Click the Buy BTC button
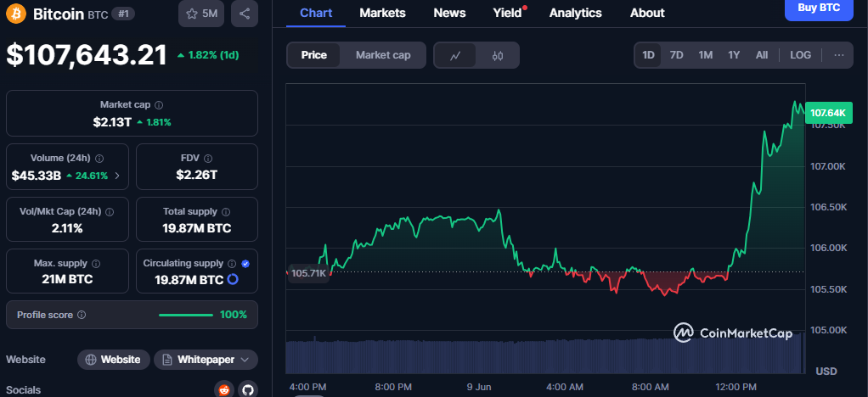868x397 pixels. (x=819, y=8)
